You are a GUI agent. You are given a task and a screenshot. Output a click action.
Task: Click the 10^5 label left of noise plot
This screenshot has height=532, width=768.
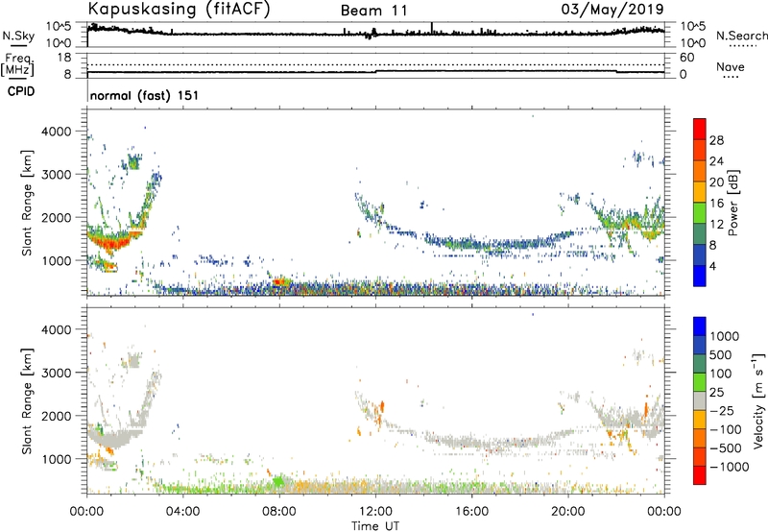pos(59,26)
